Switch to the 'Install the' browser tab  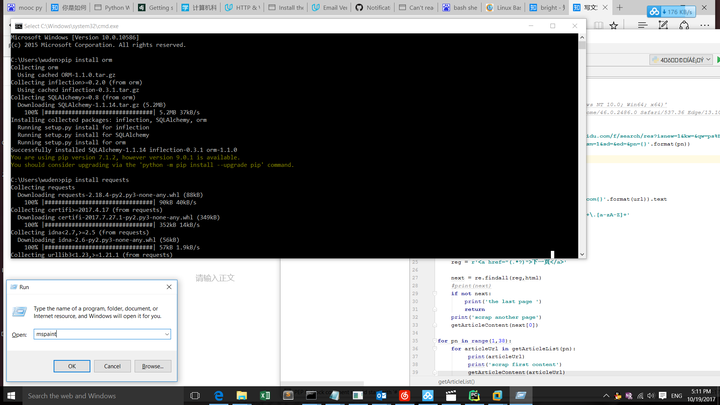(x=286, y=7)
